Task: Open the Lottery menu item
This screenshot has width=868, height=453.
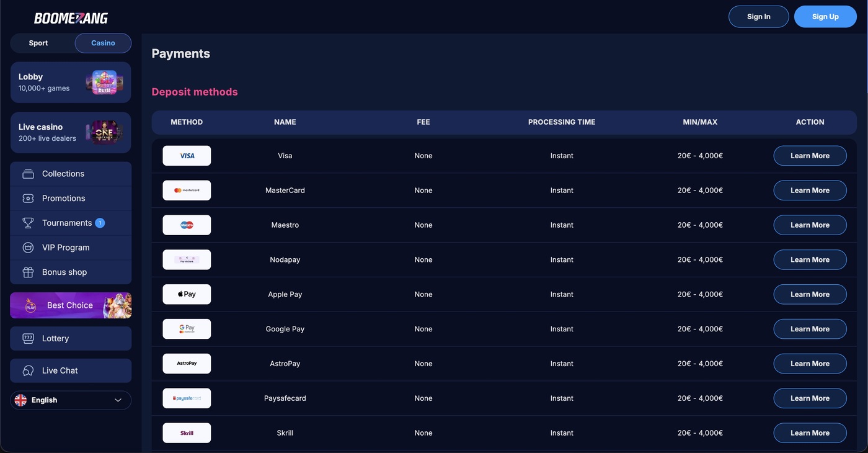Action: (71, 338)
